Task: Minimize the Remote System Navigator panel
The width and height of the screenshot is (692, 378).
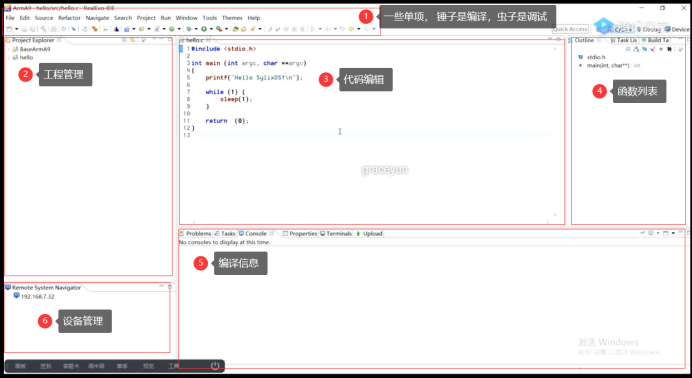Action: coord(162,287)
